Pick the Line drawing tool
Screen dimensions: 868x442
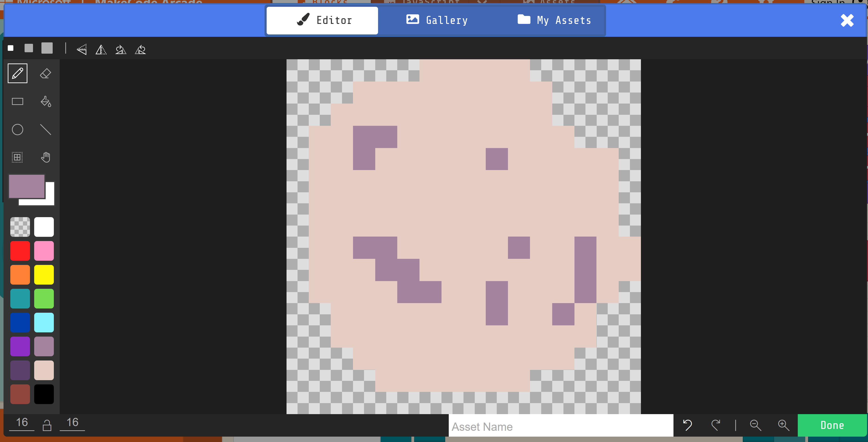(45, 130)
